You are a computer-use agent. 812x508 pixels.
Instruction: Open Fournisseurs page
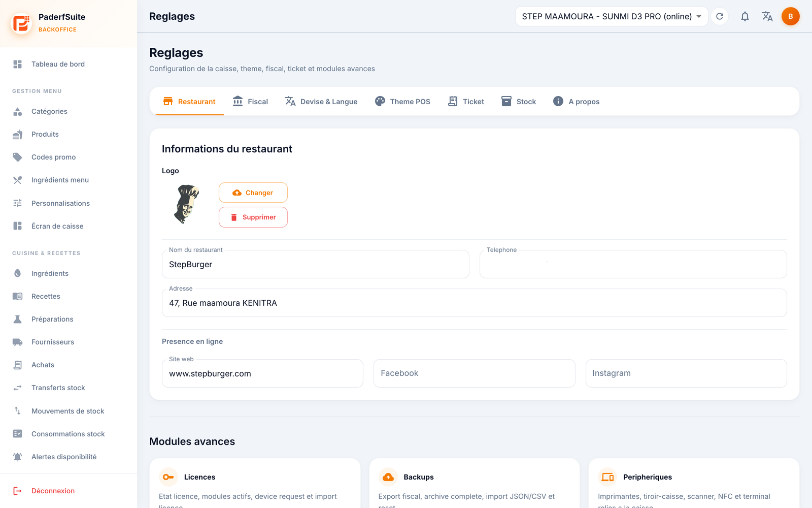[x=69, y=342]
